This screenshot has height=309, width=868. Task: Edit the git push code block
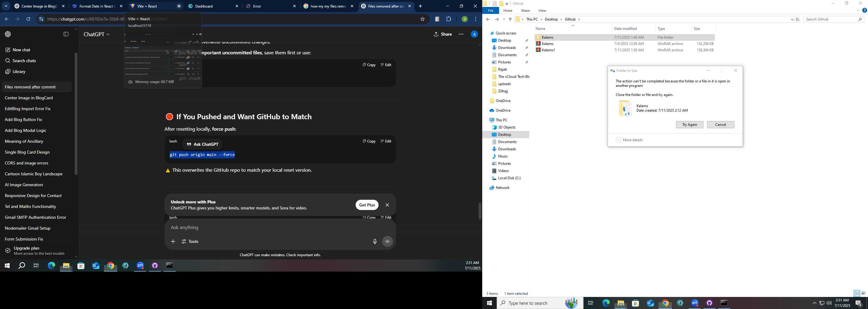386,141
